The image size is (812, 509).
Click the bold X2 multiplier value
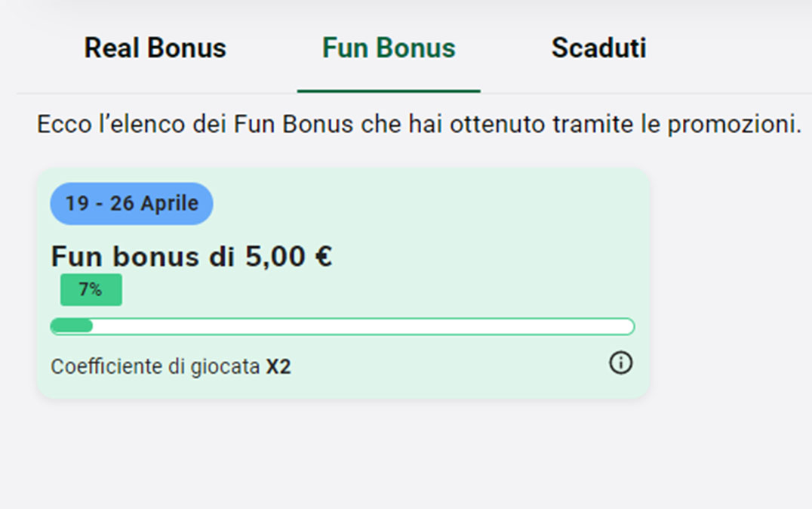click(278, 366)
